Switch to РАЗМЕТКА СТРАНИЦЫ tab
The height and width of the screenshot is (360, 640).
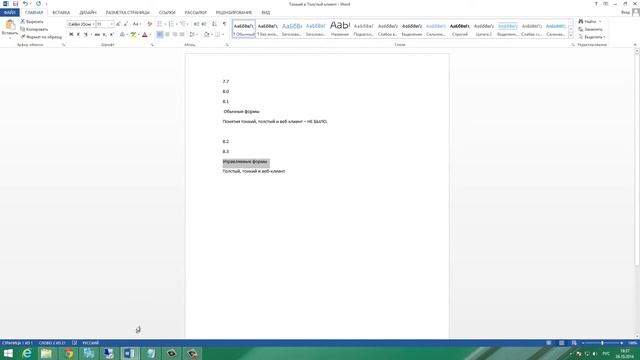click(x=127, y=12)
